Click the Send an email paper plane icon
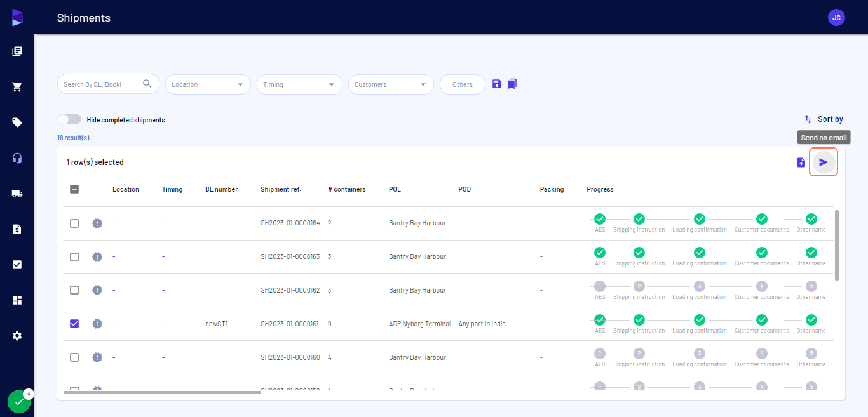This screenshot has height=417, width=868. tap(824, 162)
